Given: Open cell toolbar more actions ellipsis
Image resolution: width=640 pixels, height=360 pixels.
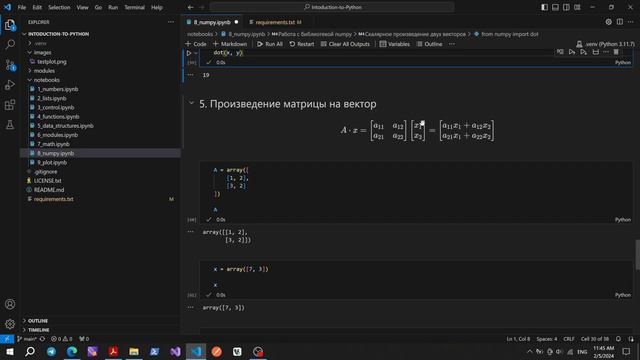Looking at the screenshot, I should [606, 52].
